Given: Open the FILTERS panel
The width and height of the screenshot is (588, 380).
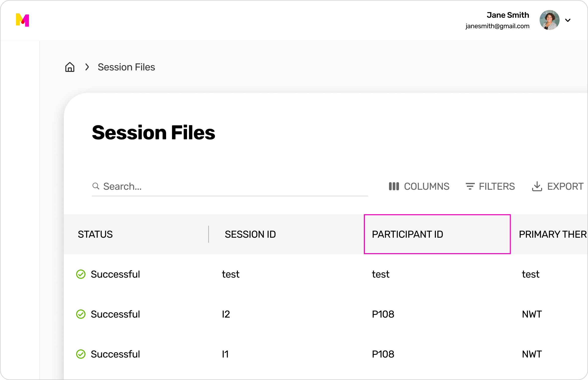Looking at the screenshot, I should (x=496, y=186).
